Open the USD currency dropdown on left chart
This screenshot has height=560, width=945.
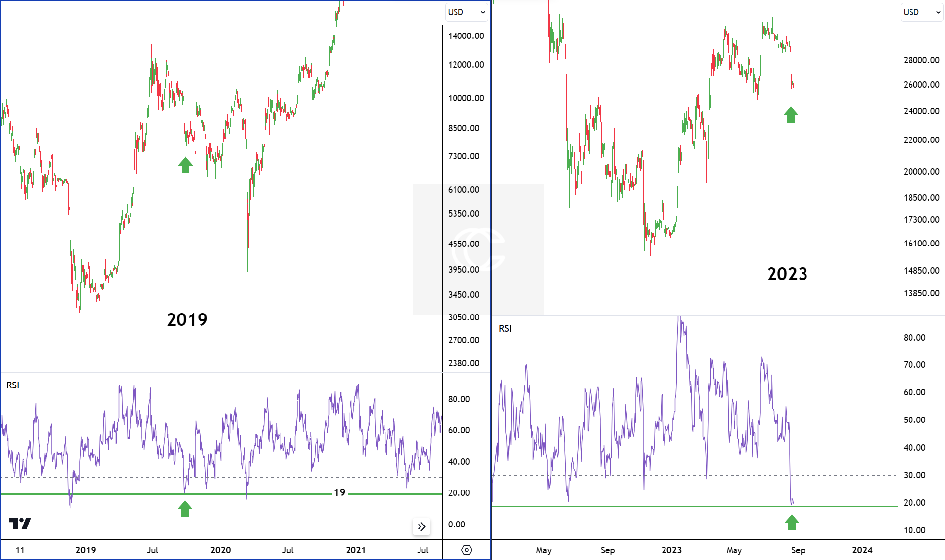(466, 12)
